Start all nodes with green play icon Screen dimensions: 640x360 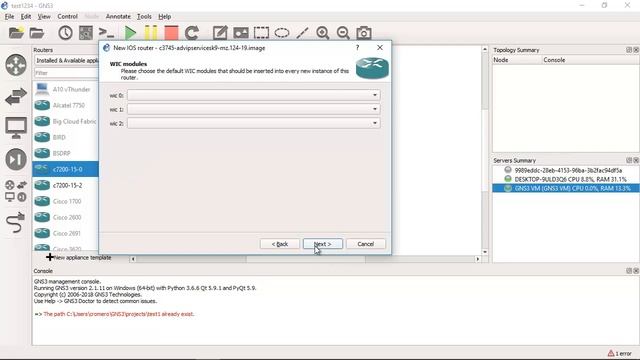130,33
